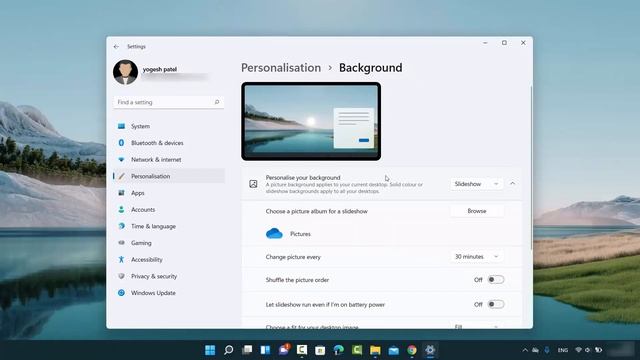640x360 pixels.
Task: Open File Explorer folder on taskbar
Action: tap(375, 350)
